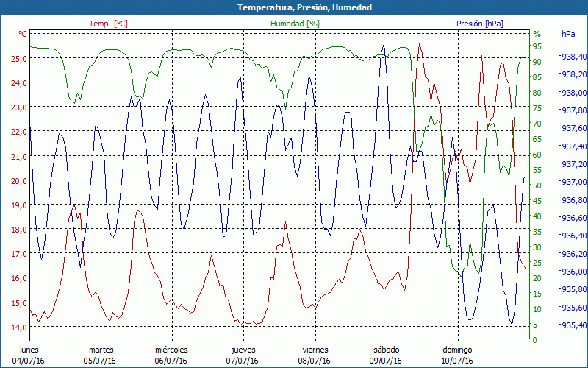The height and width of the screenshot is (368, 588).
Task: Click the °C unit label on left axis
Action: [22, 34]
